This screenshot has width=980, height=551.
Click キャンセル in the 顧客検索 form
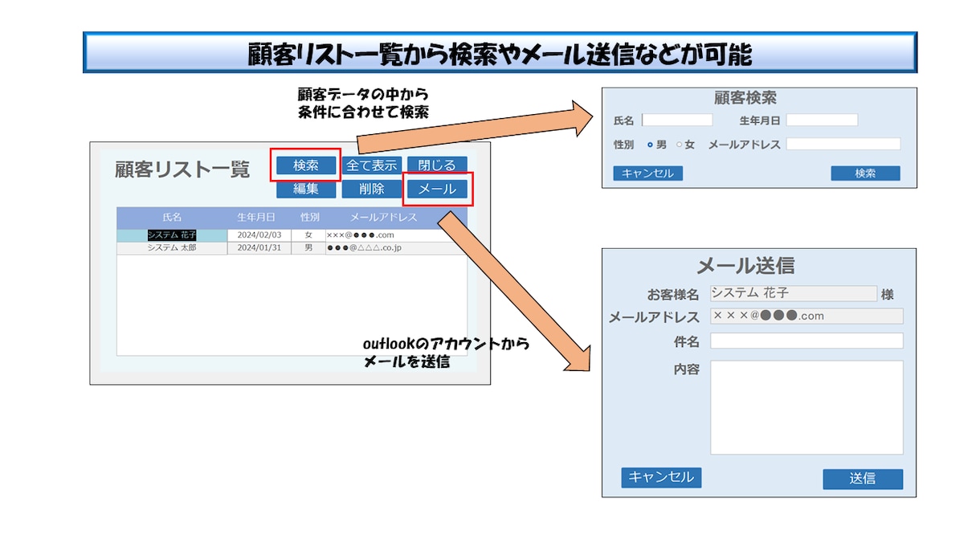[x=647, y=173]
